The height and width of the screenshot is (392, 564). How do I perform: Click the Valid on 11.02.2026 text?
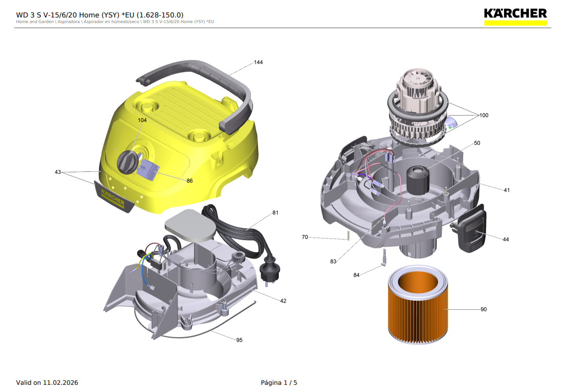(x=47, y=382)
